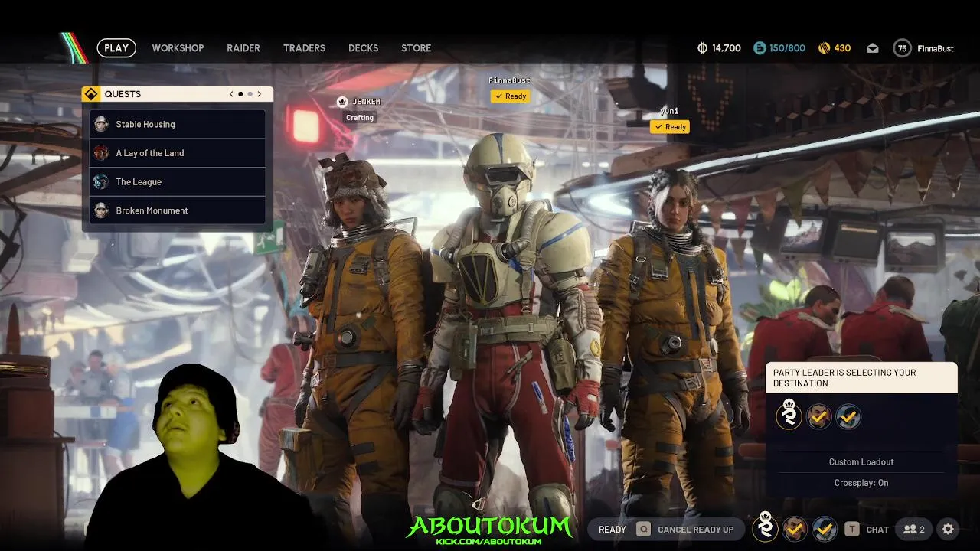Click the QUESTS panel title
The width and height of the screenshot is (980, 551).
click(122, 94)
